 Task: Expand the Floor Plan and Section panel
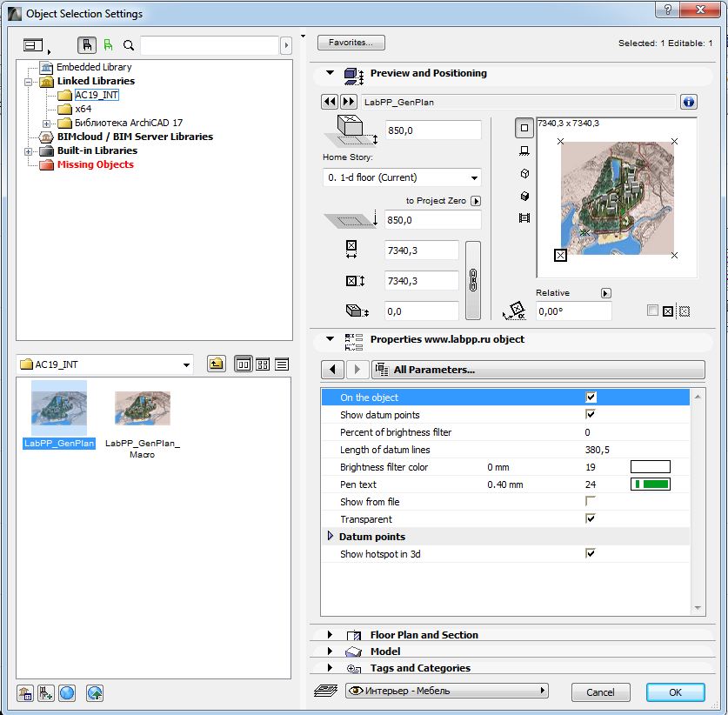[x=331, y=635]
